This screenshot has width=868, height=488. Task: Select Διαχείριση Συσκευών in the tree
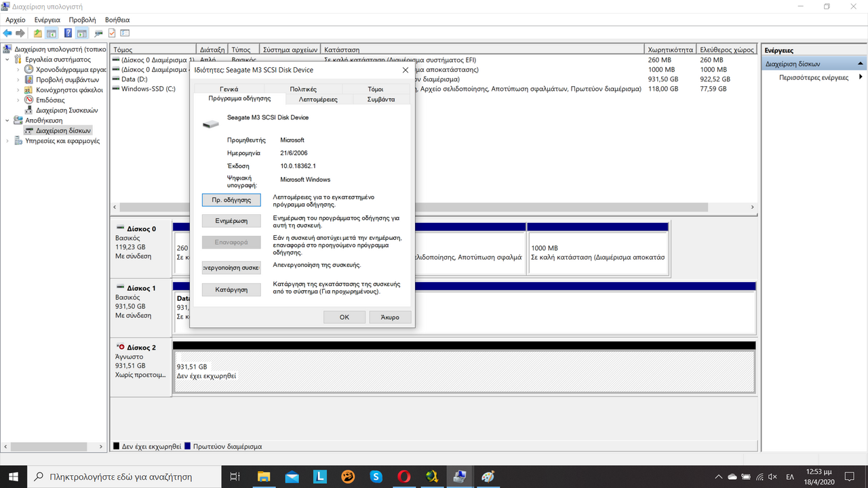(x=66, y=110)
